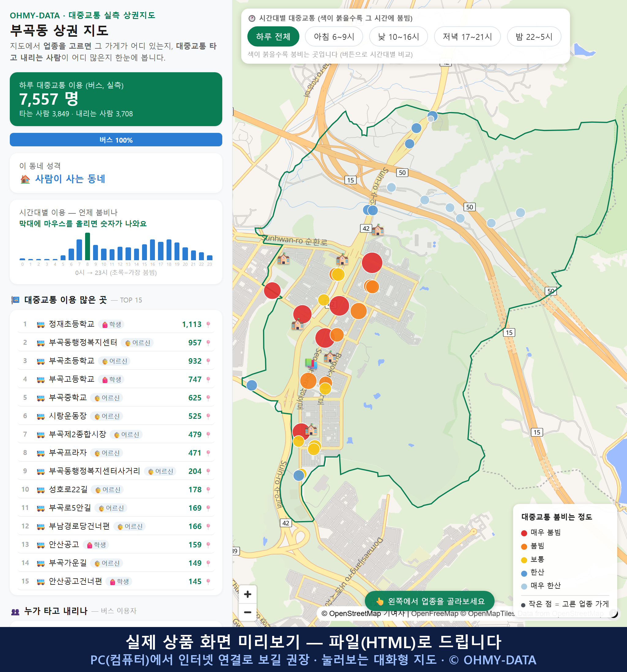Click the 매우 한산 light-blue legend swatch

pyautogui.click(x=524, y=587)
